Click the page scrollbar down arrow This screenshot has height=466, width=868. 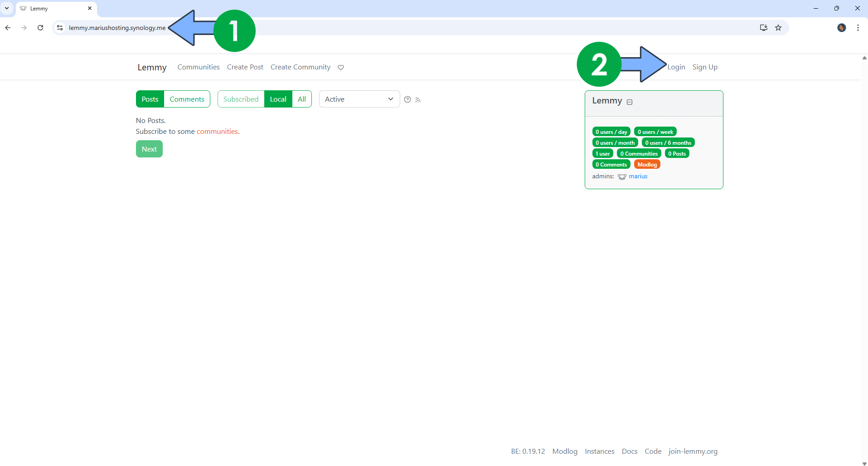point(864,463)
